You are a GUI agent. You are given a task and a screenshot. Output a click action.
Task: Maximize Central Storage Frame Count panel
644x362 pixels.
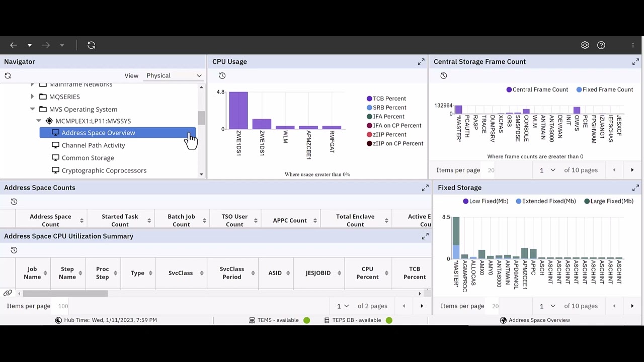pyautogui.click(x=635, y=62)
